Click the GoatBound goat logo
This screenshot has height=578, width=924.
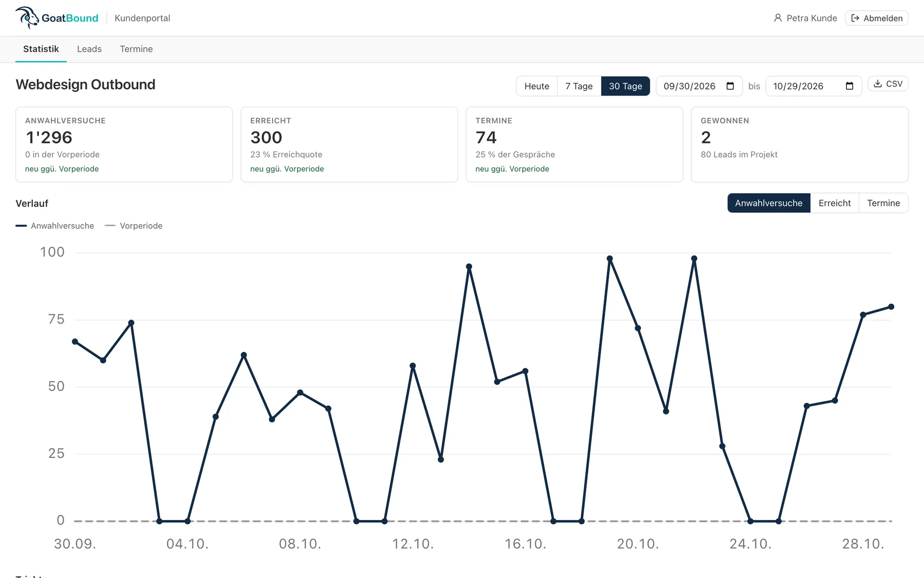point(27,18)
